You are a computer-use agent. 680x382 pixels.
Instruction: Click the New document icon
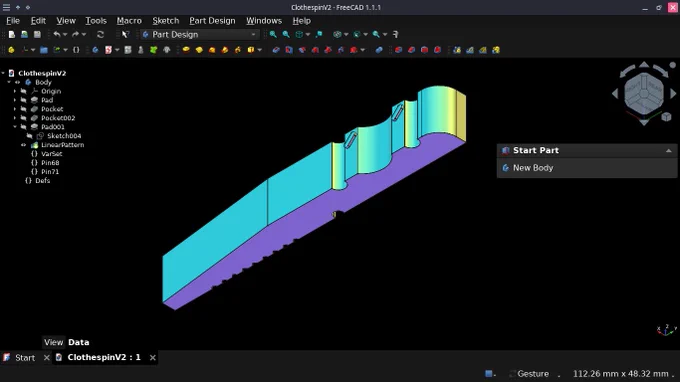tap(12, 34)
